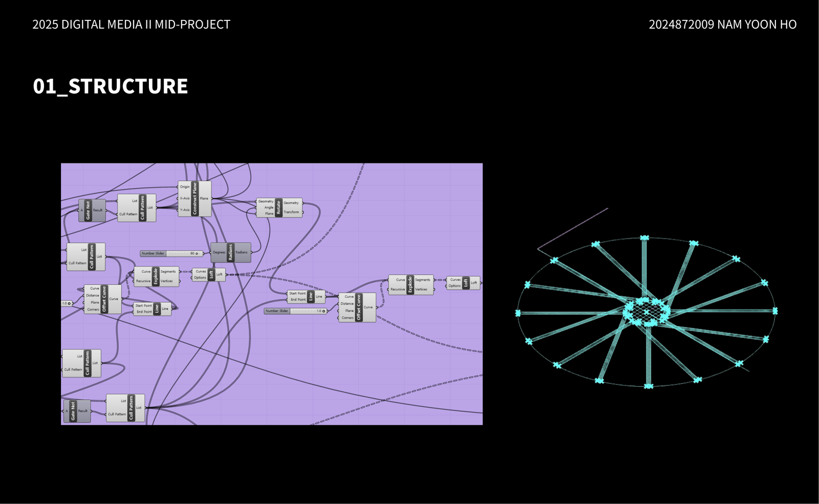The image size is (819, 504).
Task: Select the Construct Plane component
Action: point(195,199)
